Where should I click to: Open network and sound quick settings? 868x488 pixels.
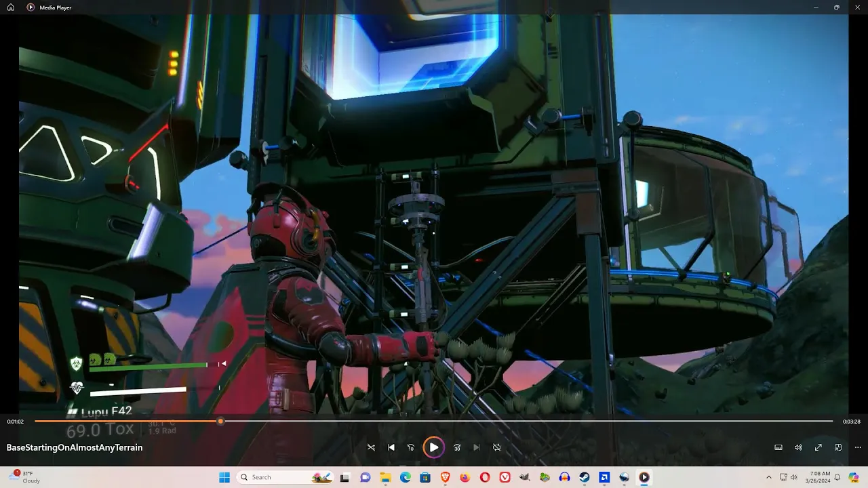pos(789,477)
